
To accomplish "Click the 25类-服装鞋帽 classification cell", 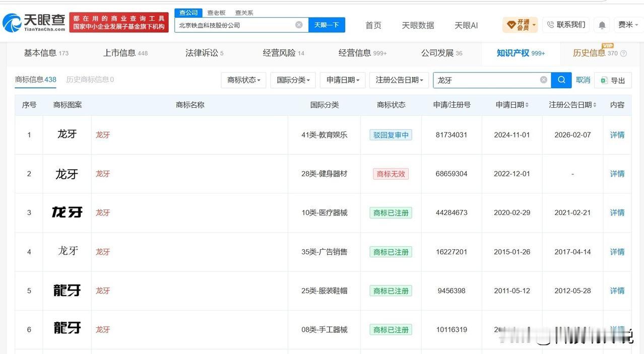I will point(325,291).
